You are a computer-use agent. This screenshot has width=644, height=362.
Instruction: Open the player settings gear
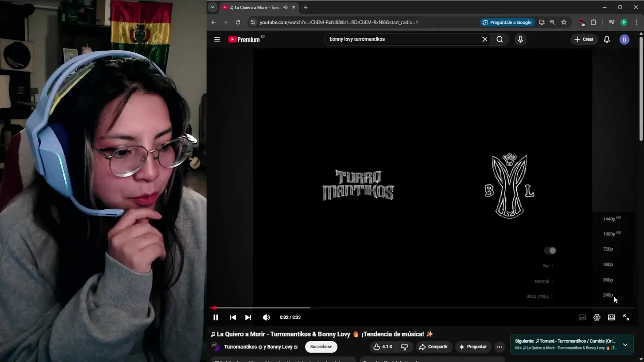click(597, 317)
